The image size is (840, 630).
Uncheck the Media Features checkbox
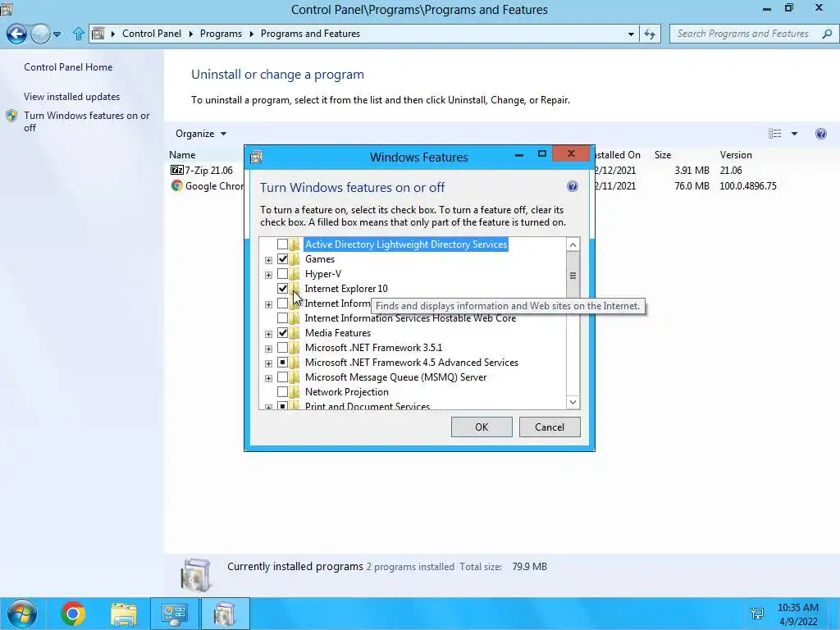282,333
